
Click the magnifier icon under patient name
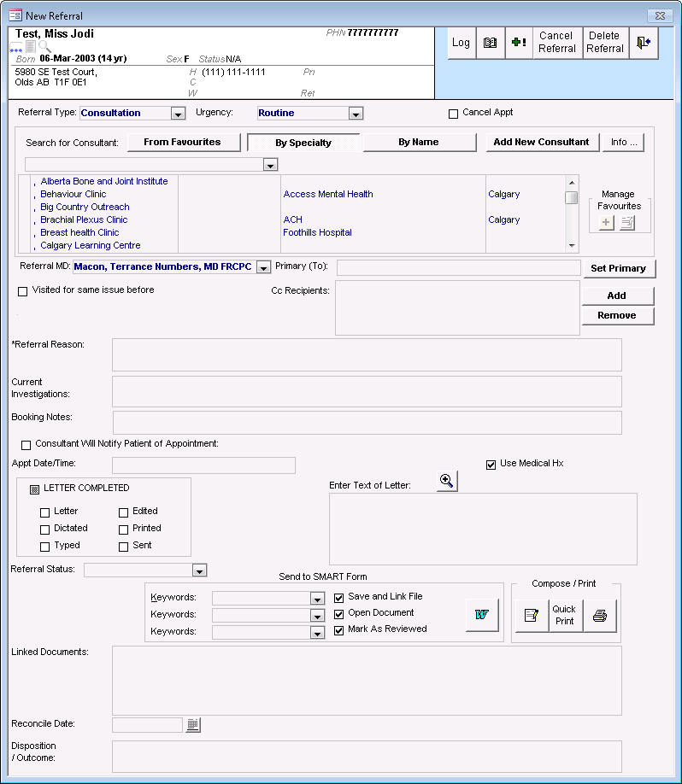tap(44, 47)
